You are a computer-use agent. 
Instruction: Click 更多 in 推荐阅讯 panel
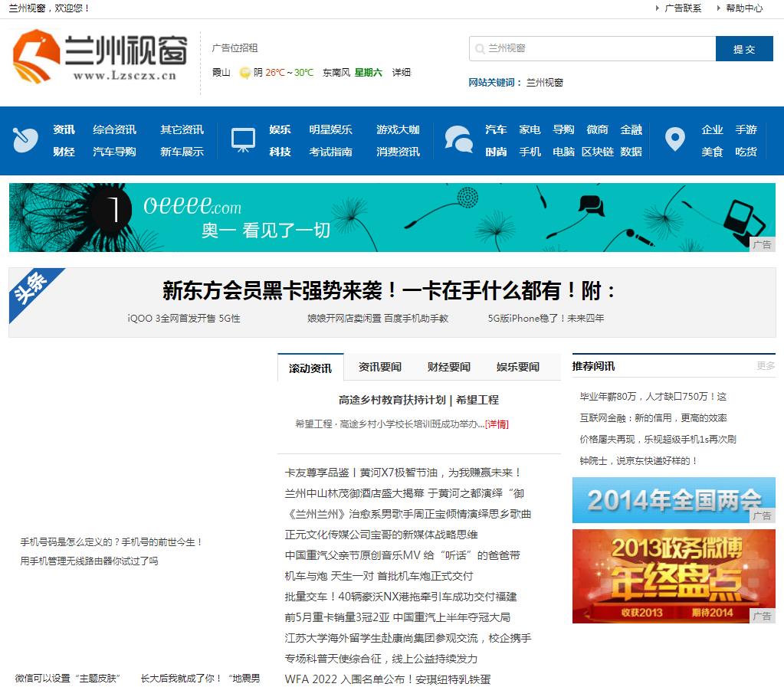[x=766, y=366]
